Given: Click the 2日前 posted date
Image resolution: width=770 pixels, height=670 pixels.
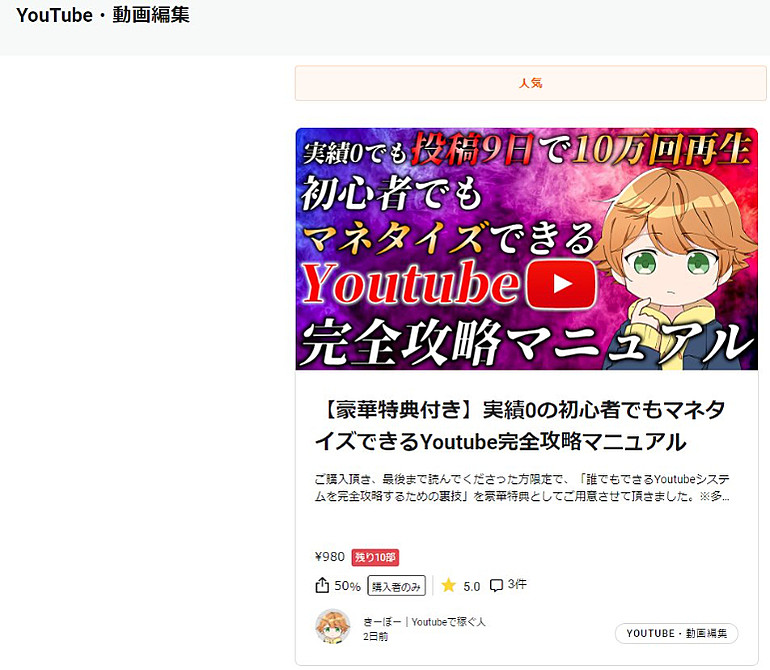Looking at the screenshot, I should click(x=375, y=637).
